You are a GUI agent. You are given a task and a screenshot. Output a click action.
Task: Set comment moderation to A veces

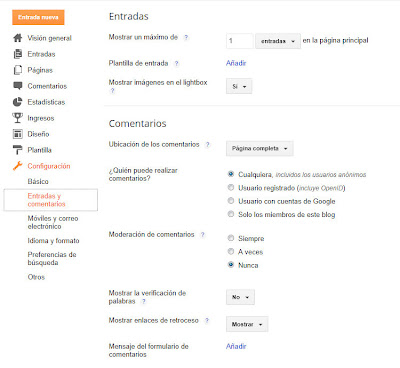(x=231, y=251)
